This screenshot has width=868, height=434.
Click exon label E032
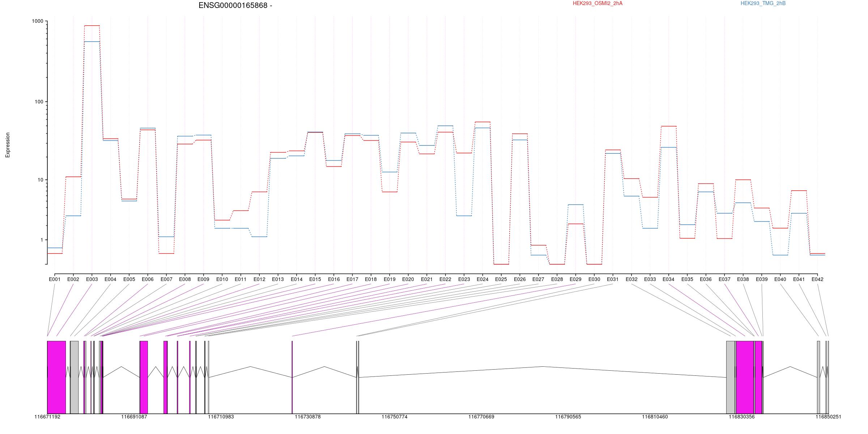pos(631,280)
